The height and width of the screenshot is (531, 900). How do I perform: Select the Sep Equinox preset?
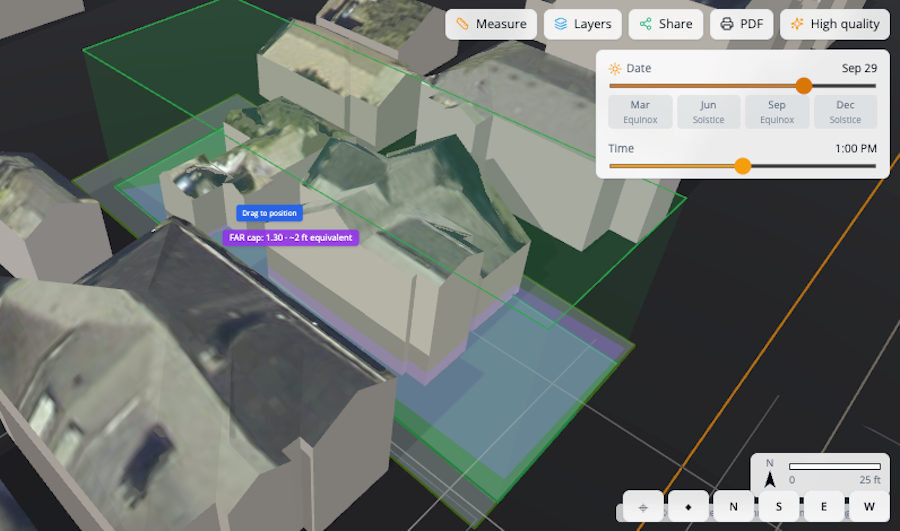click(777, 112)
